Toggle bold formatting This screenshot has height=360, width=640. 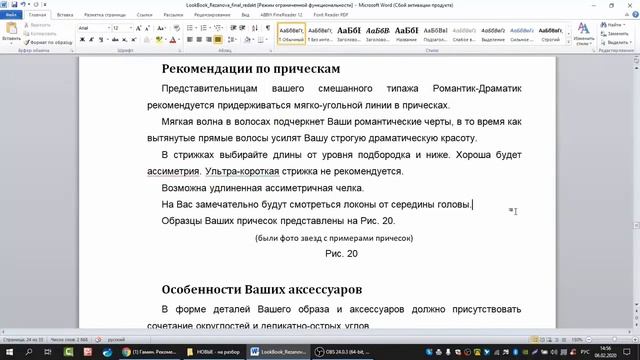point(82,40)
